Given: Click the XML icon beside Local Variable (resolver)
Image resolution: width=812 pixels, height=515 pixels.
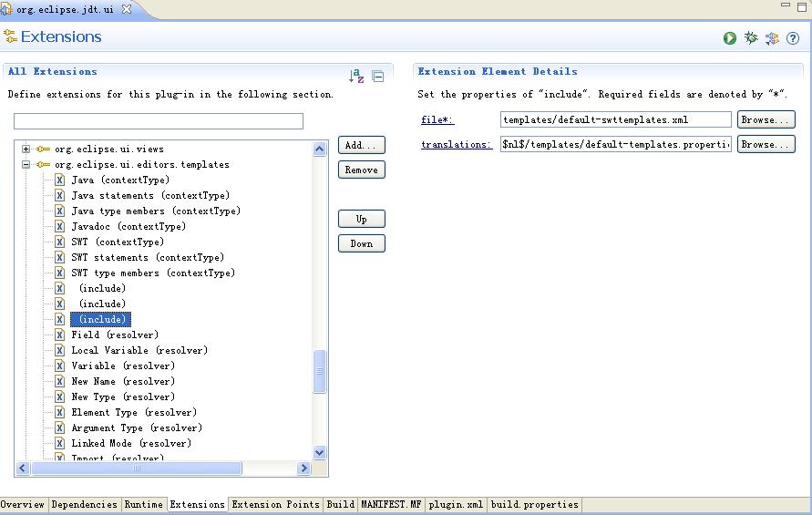Looking at the screenshot, I should coord(60,350).
